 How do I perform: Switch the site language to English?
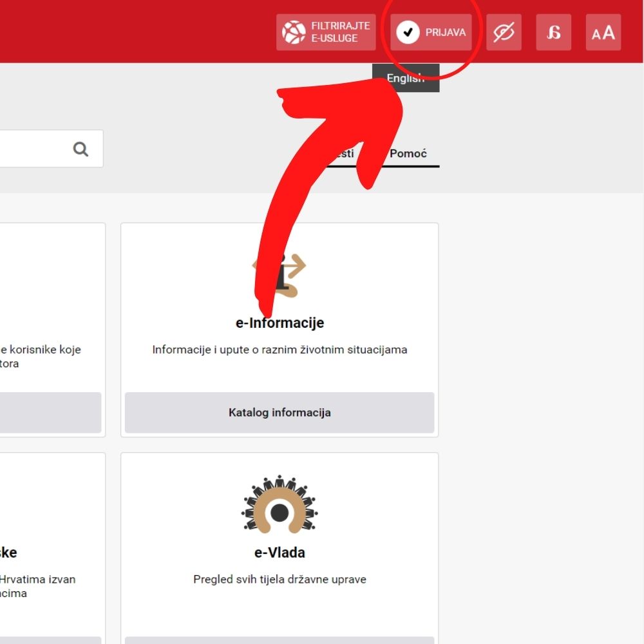(x=406, y=78)
